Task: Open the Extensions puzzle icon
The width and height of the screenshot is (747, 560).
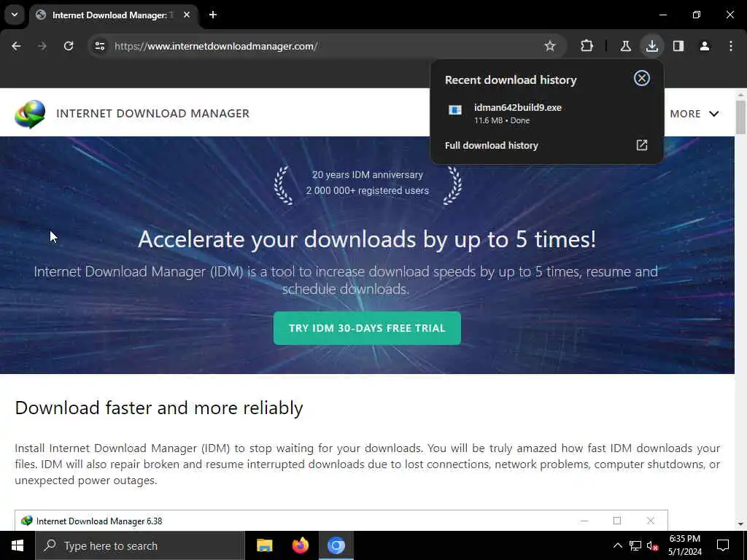Action: click(587, 46)
